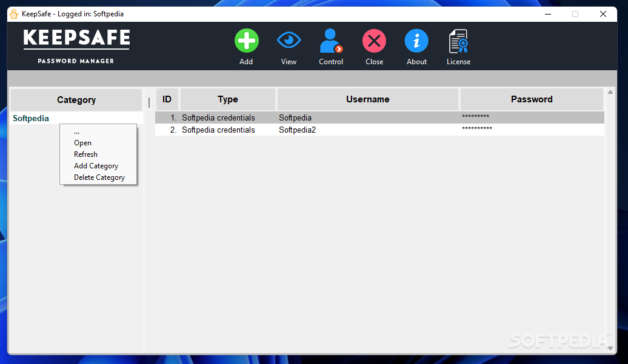Click the Password column header
The image size is (628, 364).
(x=532, y=99)
